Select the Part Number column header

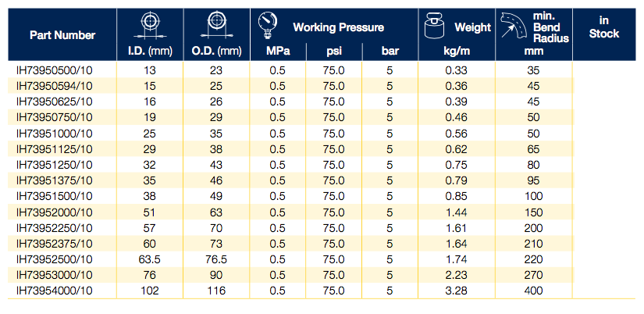(x=62, y=35)
